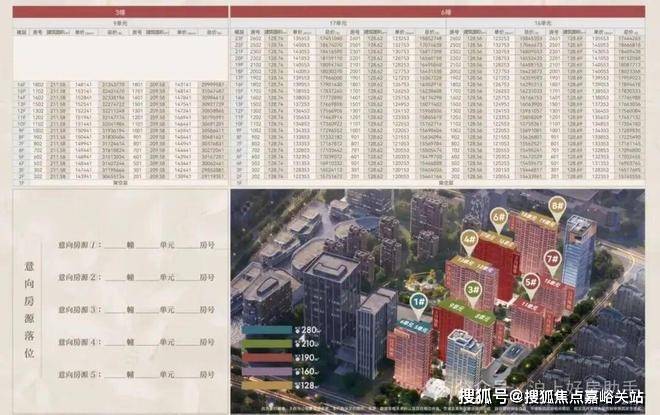
Task: Click the 房号 blank on 意向房源2 row
Action: [187, 278]
